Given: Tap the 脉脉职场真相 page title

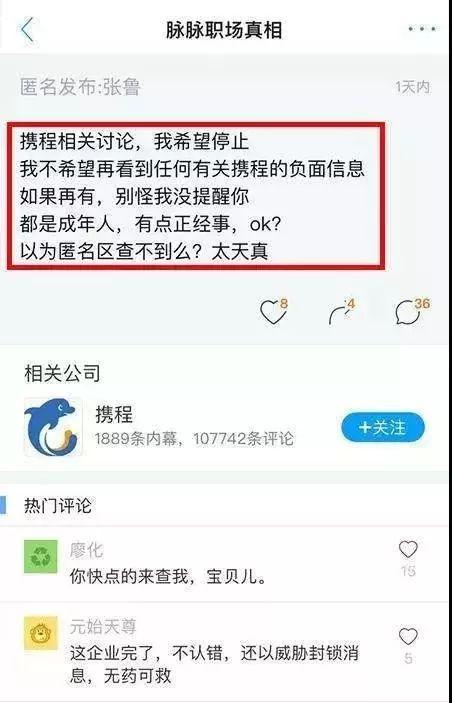Looking at the screenshot, I should [x=224, y=30].
